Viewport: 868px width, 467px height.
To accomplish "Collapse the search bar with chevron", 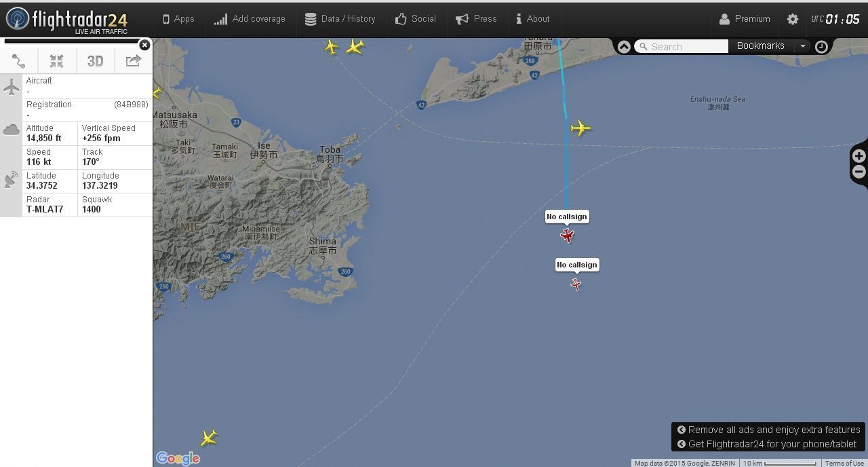I will click(x=624, y=47).
